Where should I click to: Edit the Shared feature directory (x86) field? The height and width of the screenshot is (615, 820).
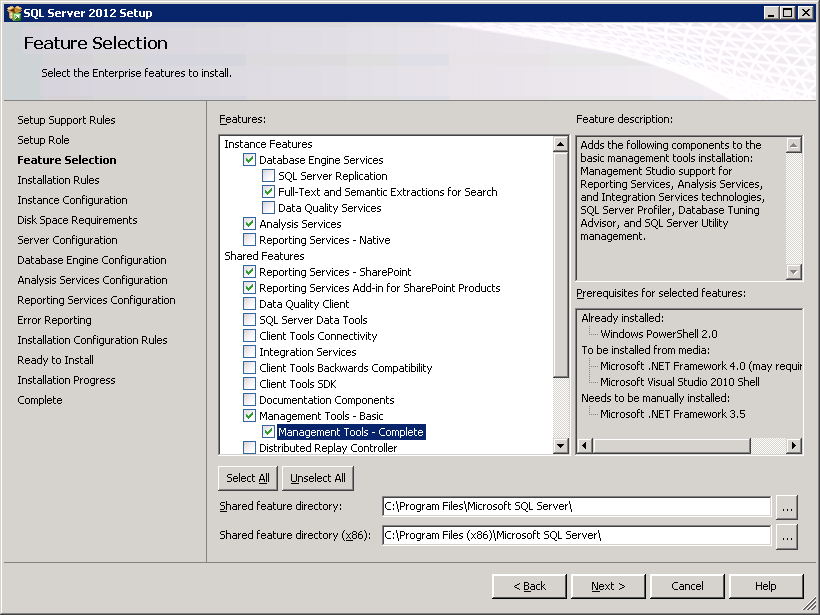pyautogui.click(x=576, y=535)
